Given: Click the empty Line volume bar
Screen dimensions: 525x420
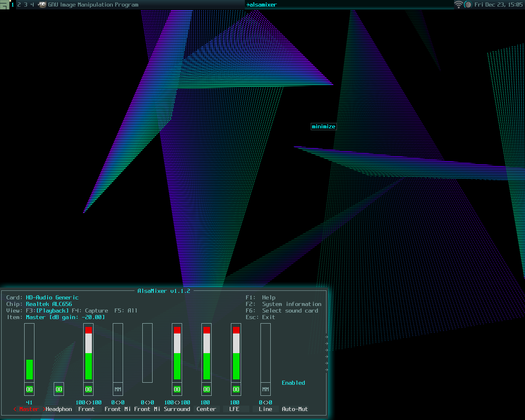Looking at the screenshot, I should 266,353.
